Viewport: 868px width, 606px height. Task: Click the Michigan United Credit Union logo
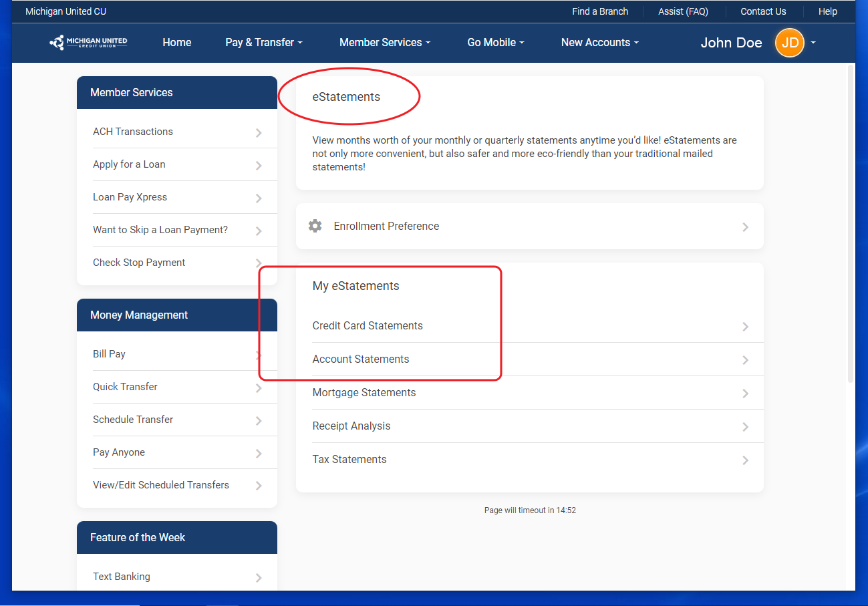click(88, 42)
